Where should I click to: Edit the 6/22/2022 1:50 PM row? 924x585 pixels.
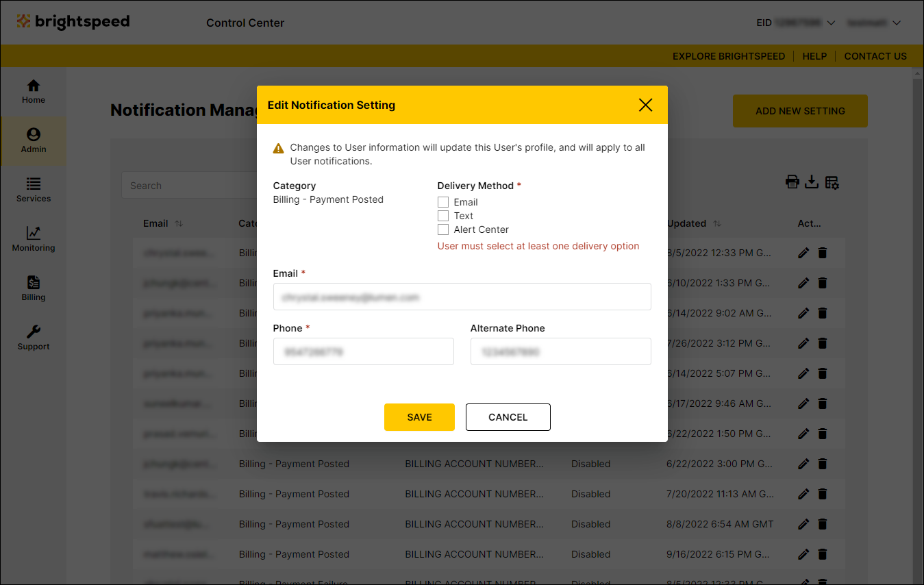pos(803,434)
